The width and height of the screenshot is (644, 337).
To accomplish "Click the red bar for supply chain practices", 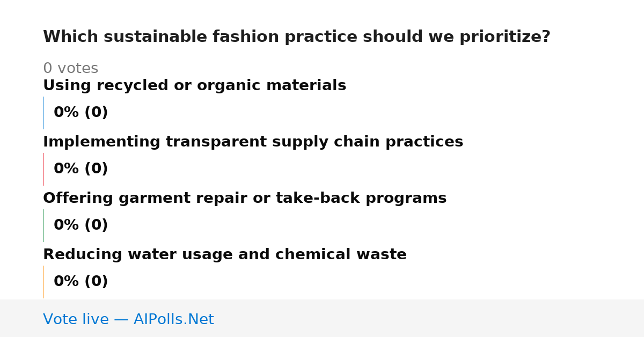I will (x=43, y=169).
